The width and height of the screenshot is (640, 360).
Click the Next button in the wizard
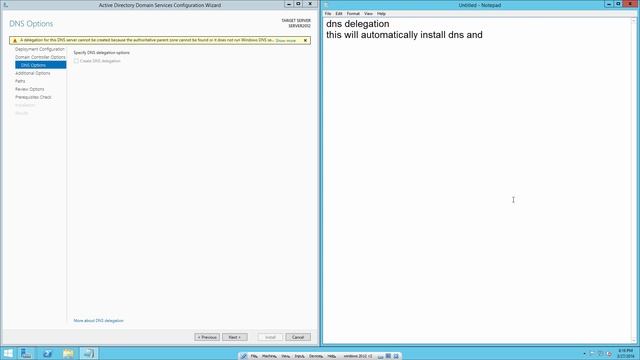[x=235, y=337]
